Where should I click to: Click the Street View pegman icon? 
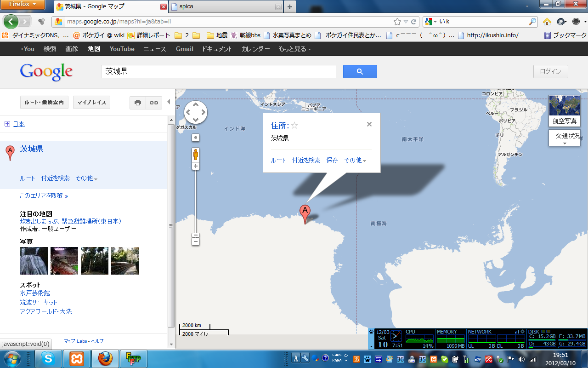coord(196,154)
